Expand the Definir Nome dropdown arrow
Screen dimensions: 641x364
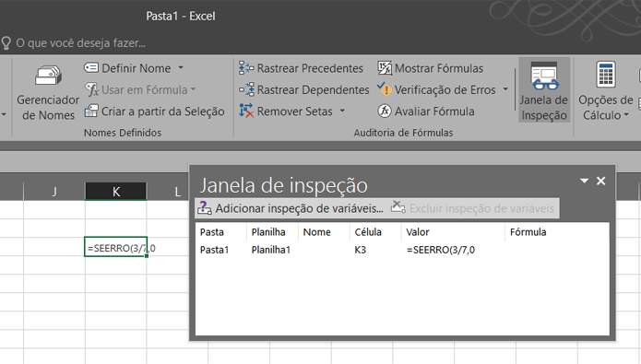coord(181,68)
